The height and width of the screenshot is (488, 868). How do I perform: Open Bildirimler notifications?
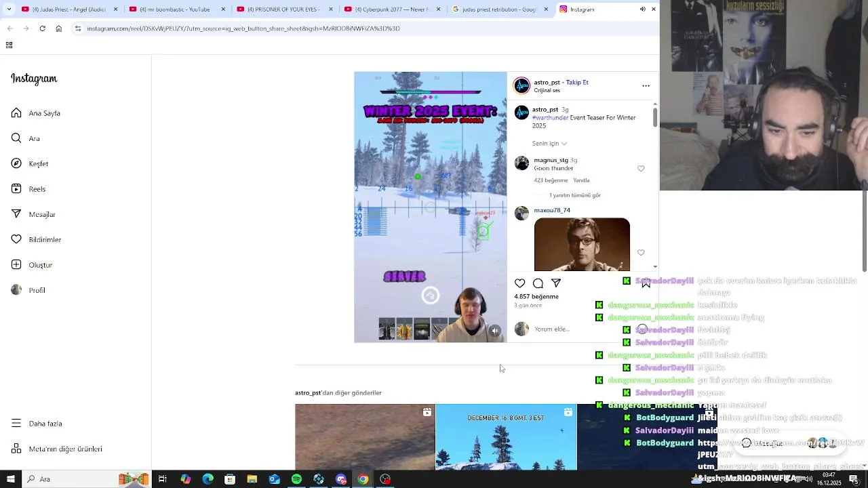coord(36,239)
